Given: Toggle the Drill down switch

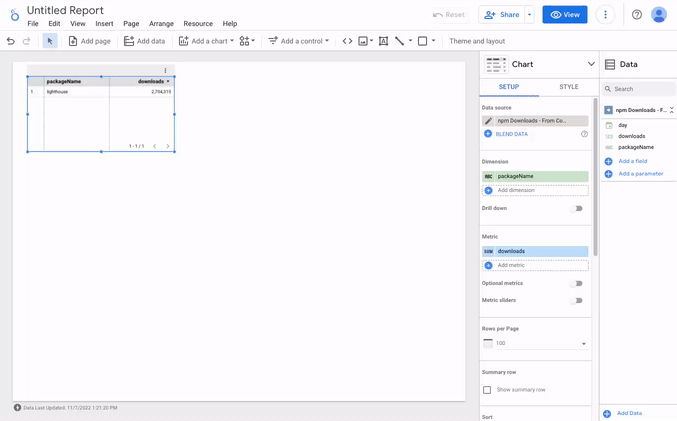Looking at the screenshot, I should coord(576,209).
